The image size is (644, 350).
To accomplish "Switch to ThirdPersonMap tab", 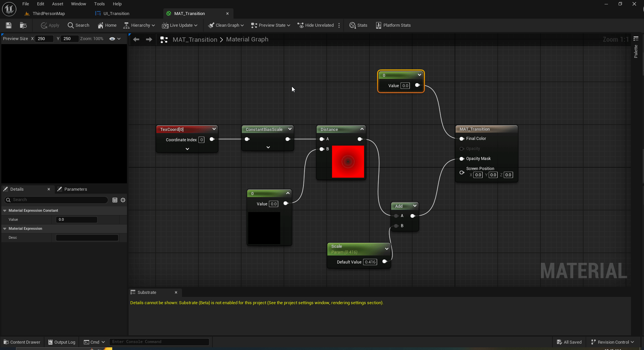I will [49, 14].
